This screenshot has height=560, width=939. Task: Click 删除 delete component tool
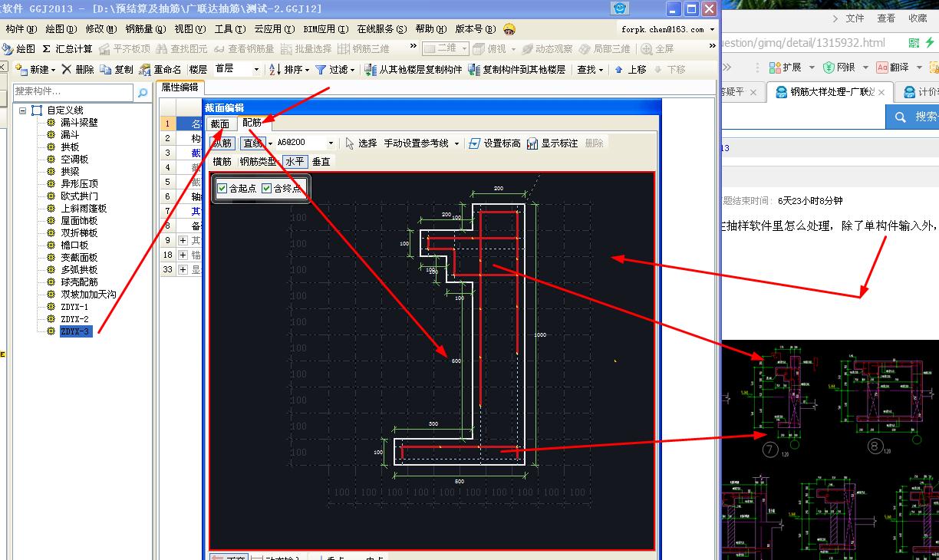click(x=78, y=69)
